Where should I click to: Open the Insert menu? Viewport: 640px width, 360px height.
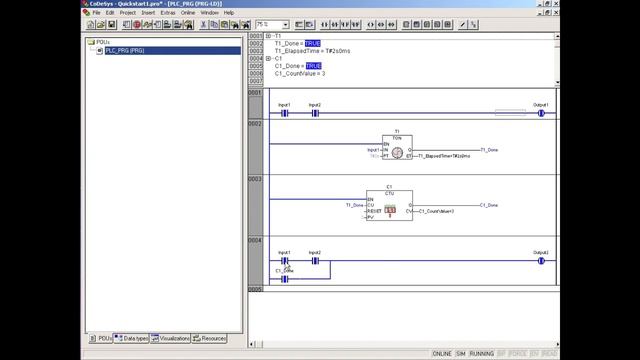(x=148, y=13)
